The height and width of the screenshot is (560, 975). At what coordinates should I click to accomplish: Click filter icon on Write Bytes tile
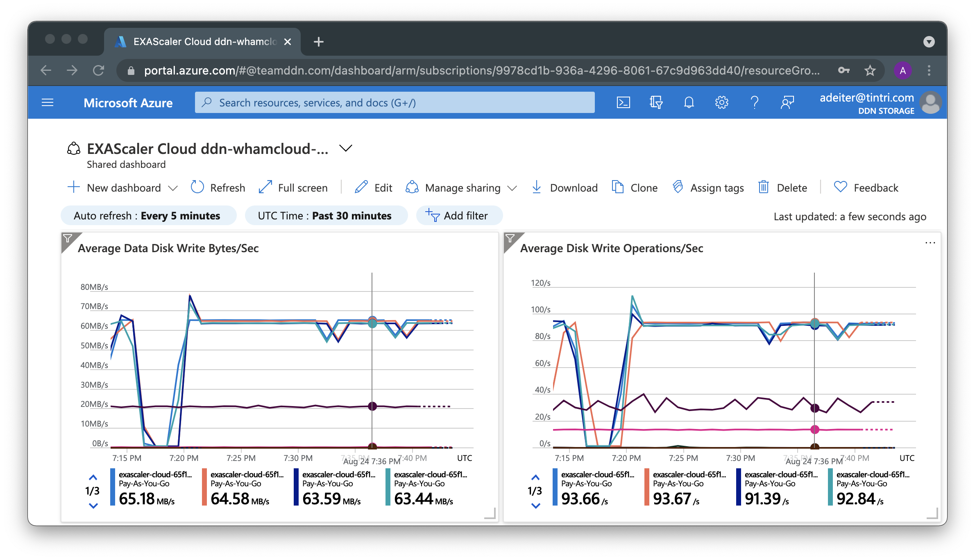click(68, 238)
